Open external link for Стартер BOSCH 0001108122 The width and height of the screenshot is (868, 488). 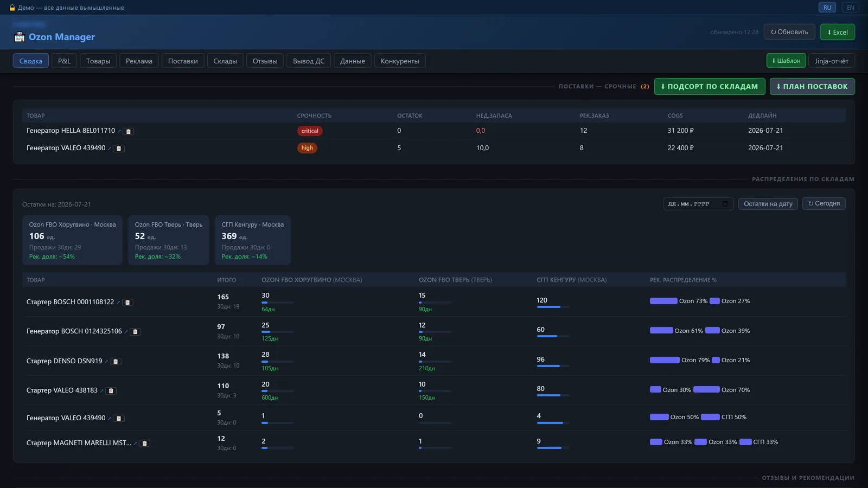118,303
